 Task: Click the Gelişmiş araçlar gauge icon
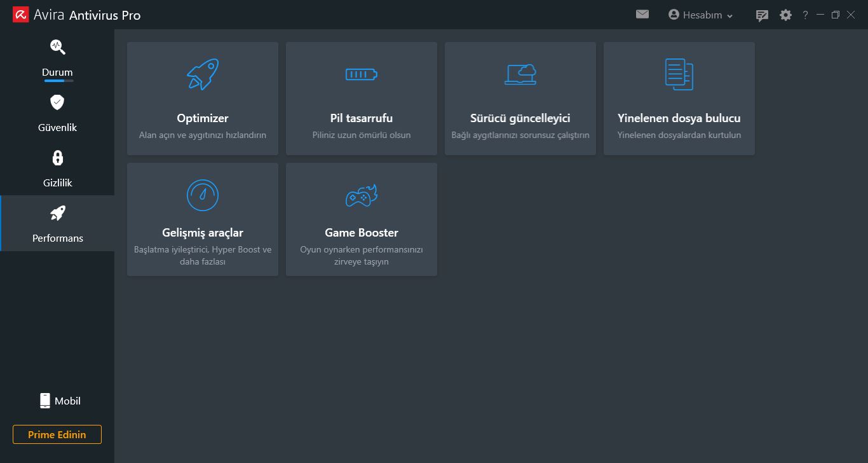[203, 195]
